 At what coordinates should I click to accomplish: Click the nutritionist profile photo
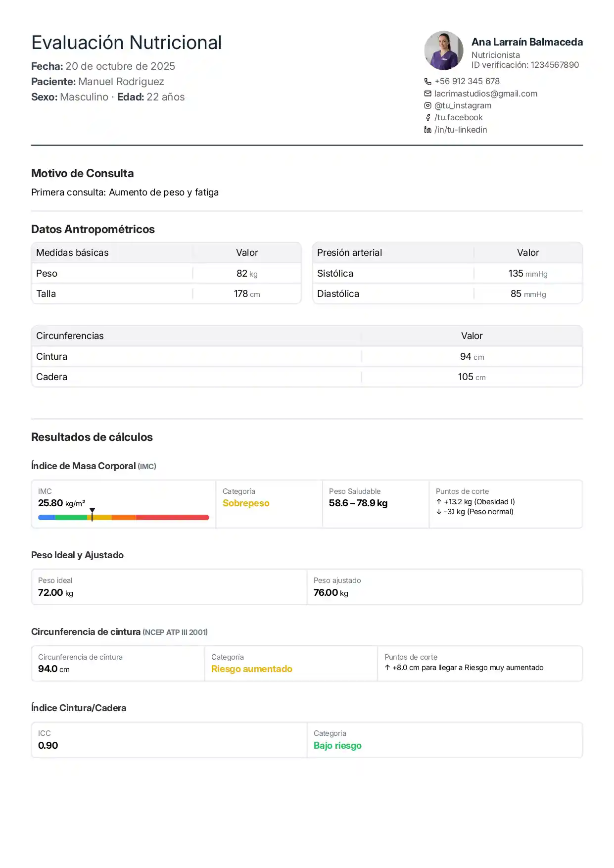point(443,50)
